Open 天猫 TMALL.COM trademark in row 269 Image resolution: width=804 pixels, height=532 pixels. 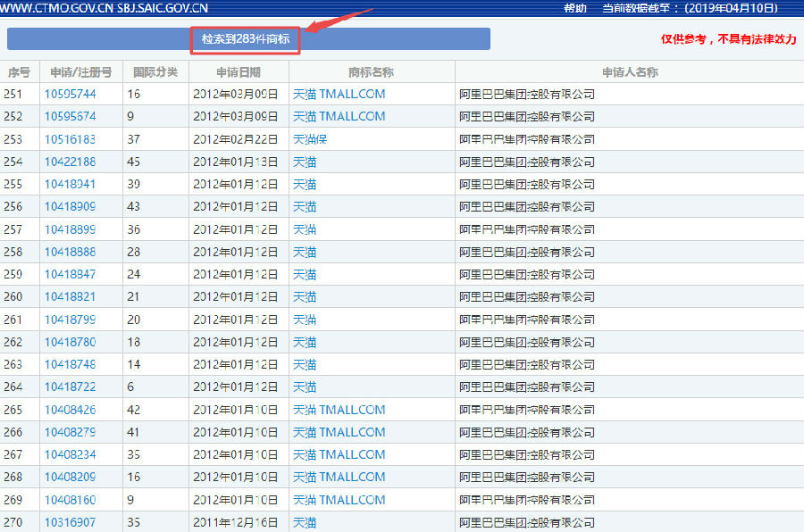(339, 500)
